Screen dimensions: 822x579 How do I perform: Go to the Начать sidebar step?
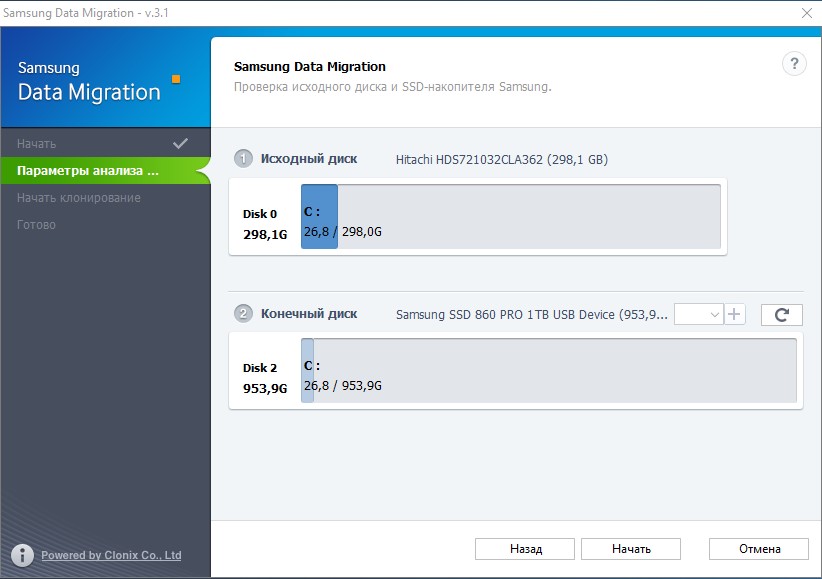tap(105, 143)
